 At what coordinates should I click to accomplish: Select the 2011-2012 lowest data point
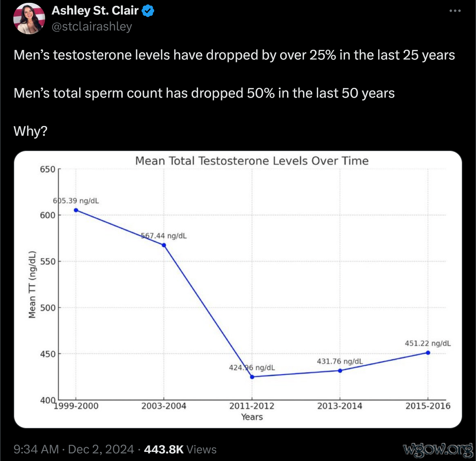point(252,377)
